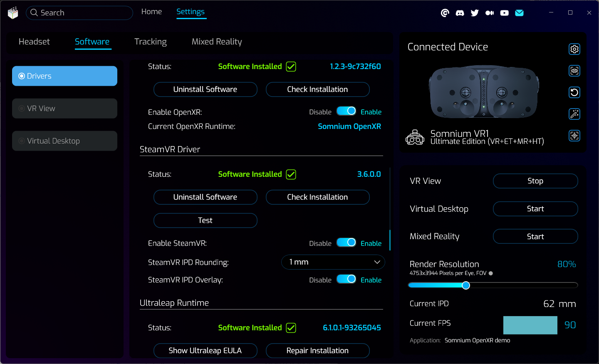Stop VR View
This screenshot has width=599, height=364.
(535, 181)
